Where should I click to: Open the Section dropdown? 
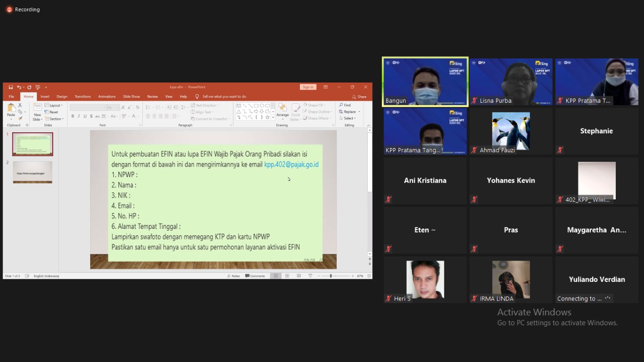coord(54,119)
